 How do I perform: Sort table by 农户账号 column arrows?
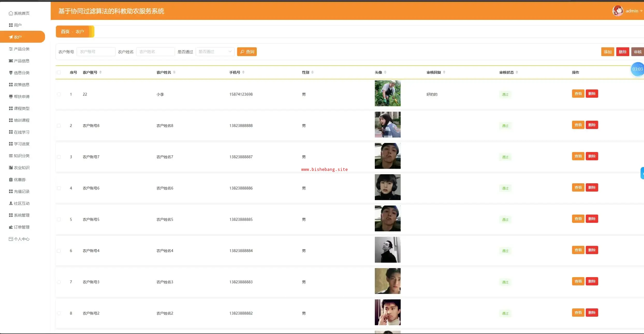[100, 72]
